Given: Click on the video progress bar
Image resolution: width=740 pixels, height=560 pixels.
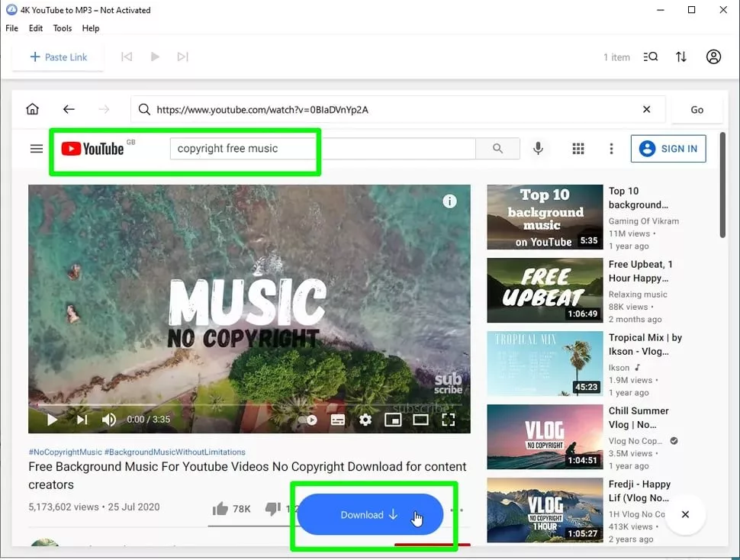Looking at the screenshot, I should tap(249, 404).
